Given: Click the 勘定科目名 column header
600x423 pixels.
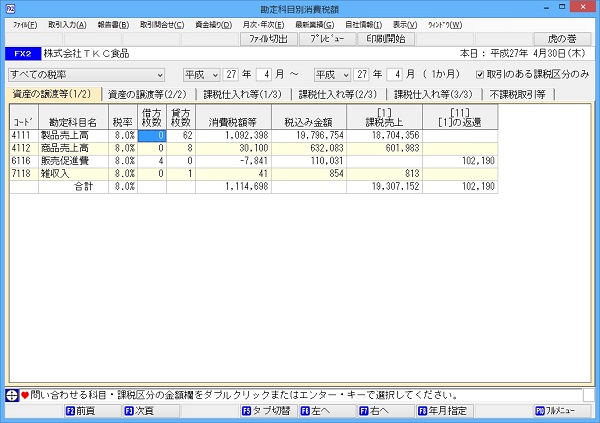Looking at the screenshot, I should click(73, 117).
